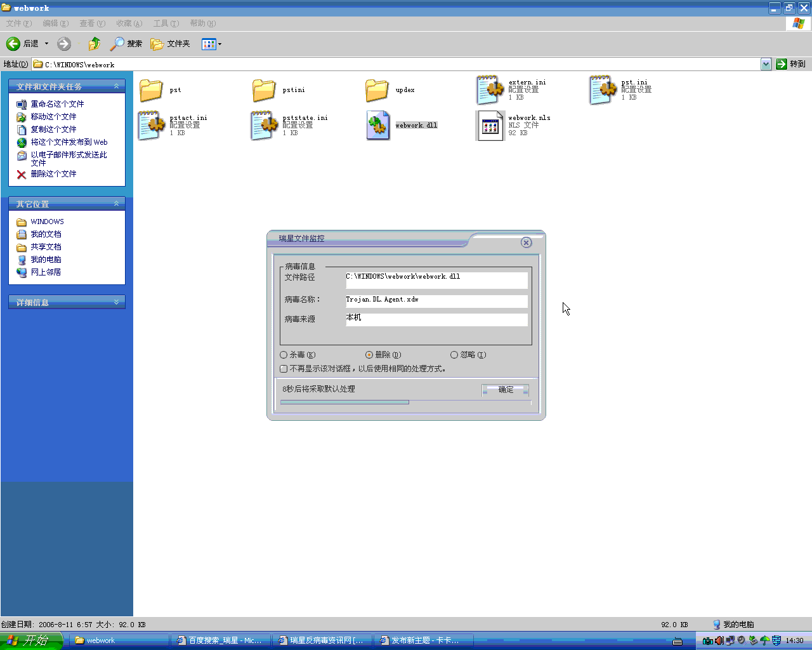812x650 pixels.
Task: Click the countdown progress bar in dialog
Action: (405, 402)
